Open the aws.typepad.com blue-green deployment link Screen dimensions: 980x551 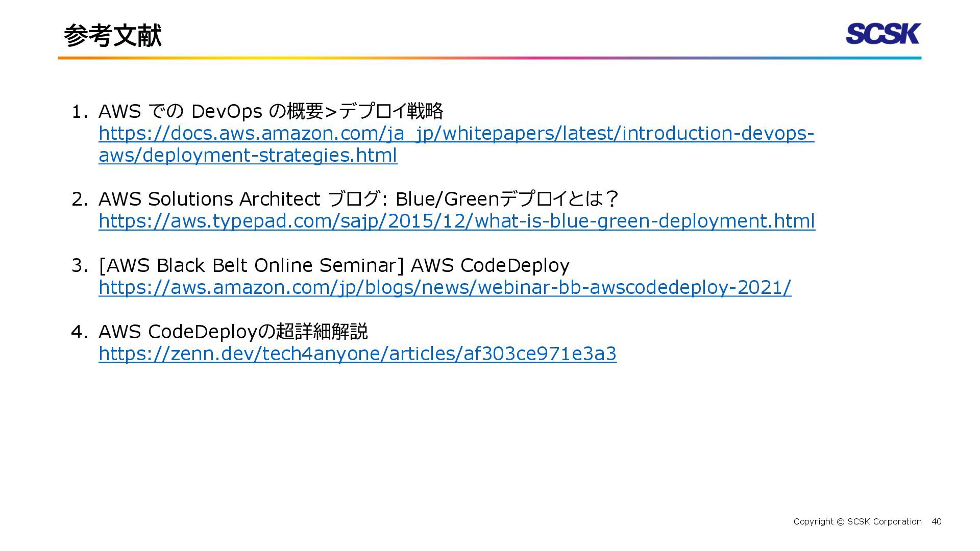coord(457,221)
